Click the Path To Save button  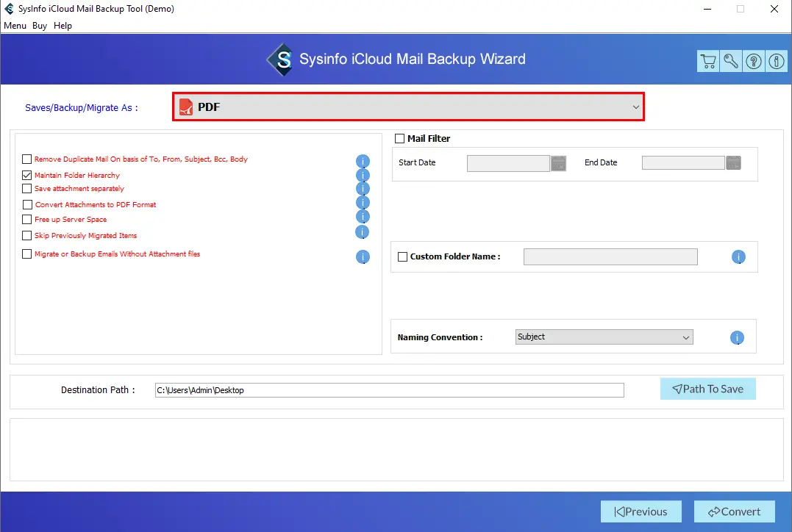click(x=707, y=389)
